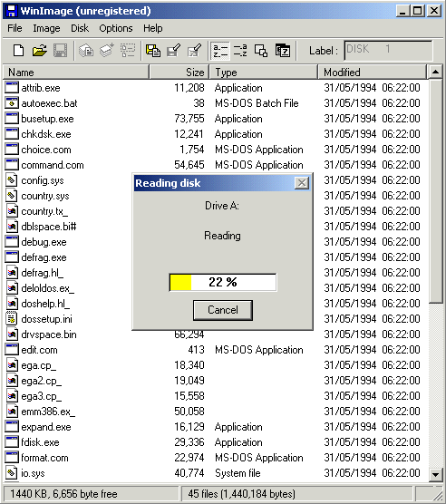Image resolution: width=446 pixels, height=504 pixels.
Task: Toggle the a–z ascending sort button
Action: click(x=220, y=51)
